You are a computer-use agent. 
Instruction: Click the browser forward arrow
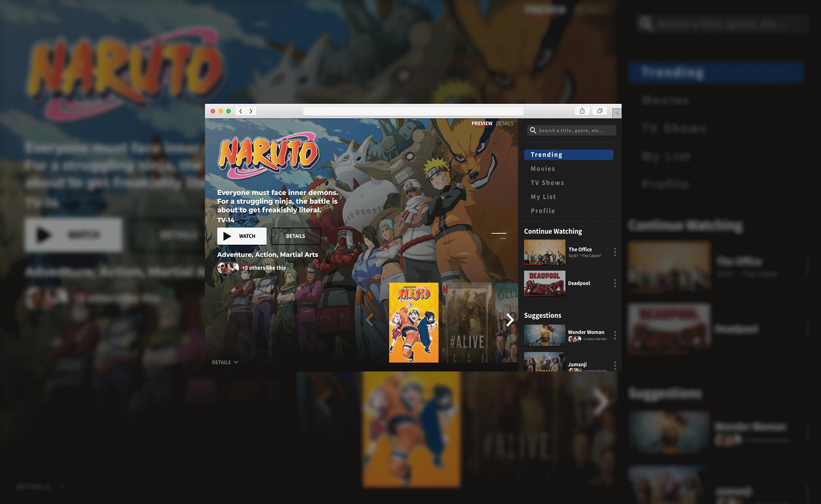coord(251,111)
